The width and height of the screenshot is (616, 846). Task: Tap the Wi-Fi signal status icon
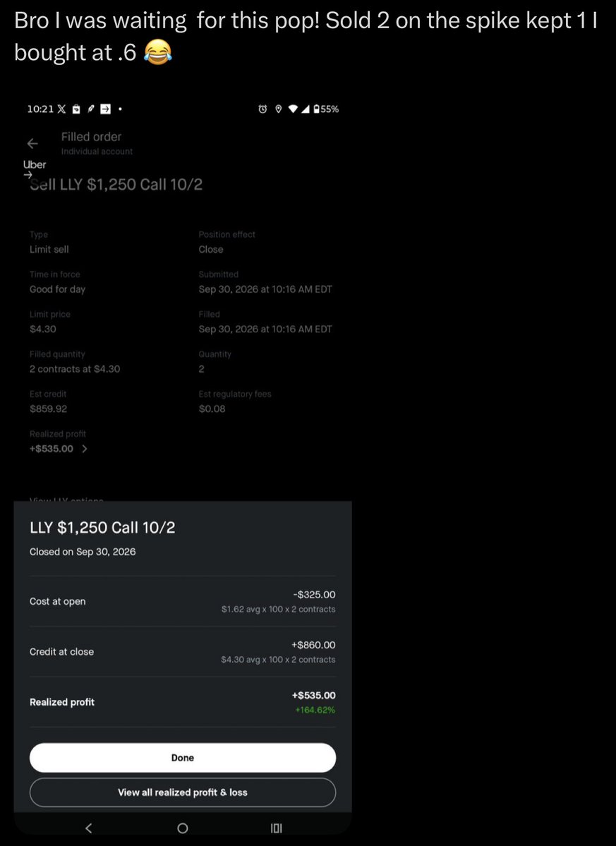[293, 109]
